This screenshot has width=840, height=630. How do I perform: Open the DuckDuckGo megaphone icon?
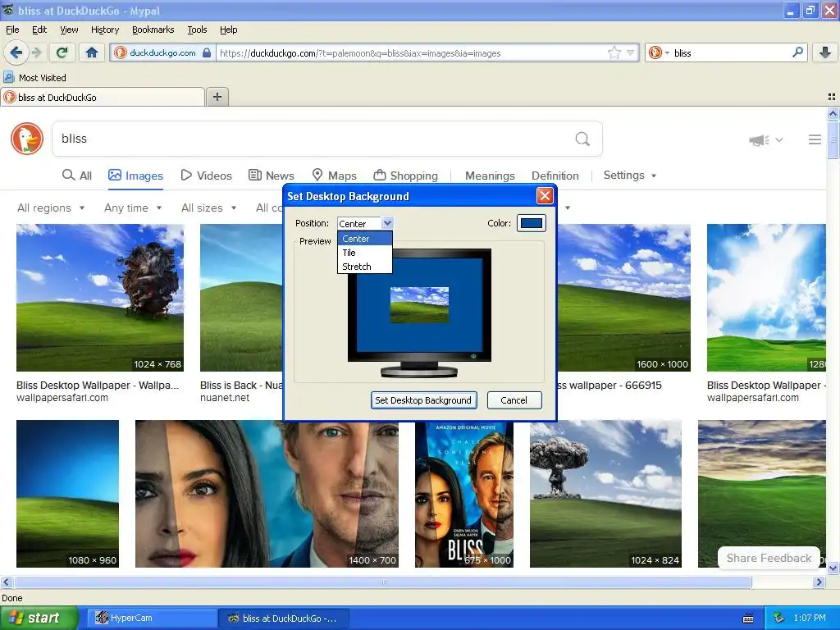coord(759,139)
